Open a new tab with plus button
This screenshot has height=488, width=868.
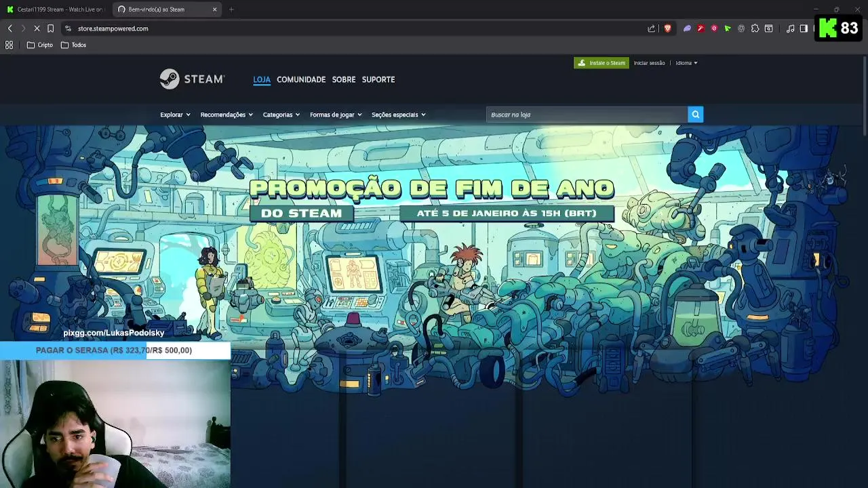point(231,9)
